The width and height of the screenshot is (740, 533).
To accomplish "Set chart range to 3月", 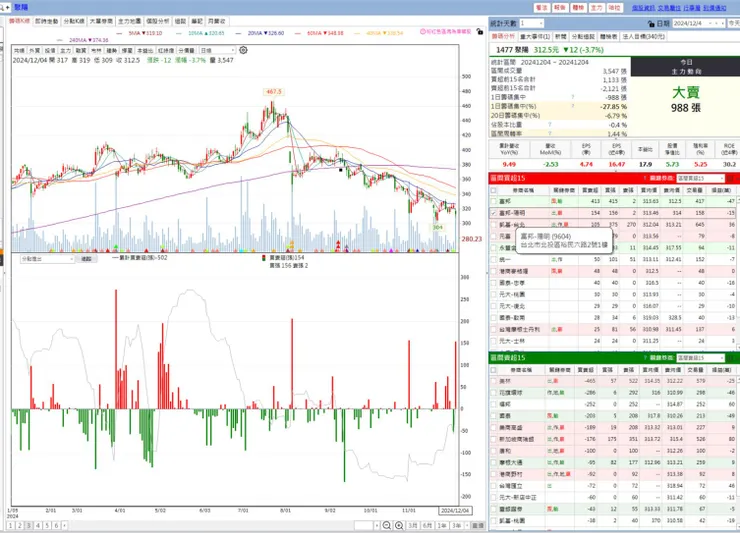I will click(413, 525).
